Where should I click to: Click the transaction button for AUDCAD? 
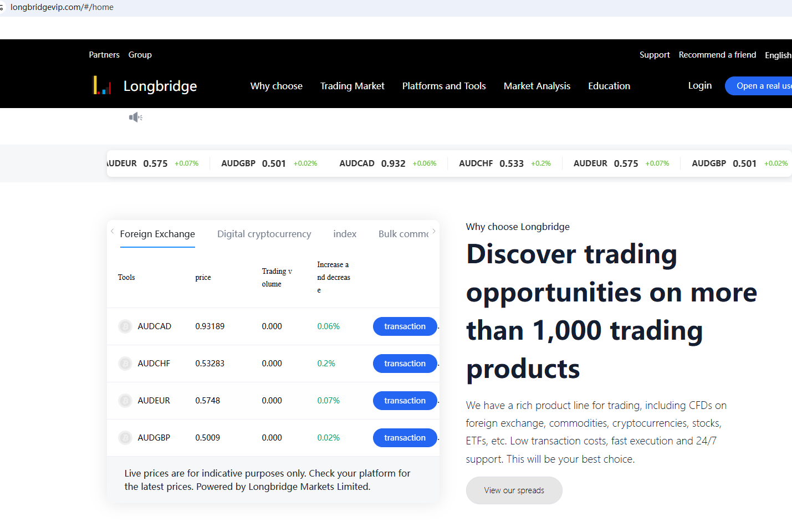(x=405, y=326)
